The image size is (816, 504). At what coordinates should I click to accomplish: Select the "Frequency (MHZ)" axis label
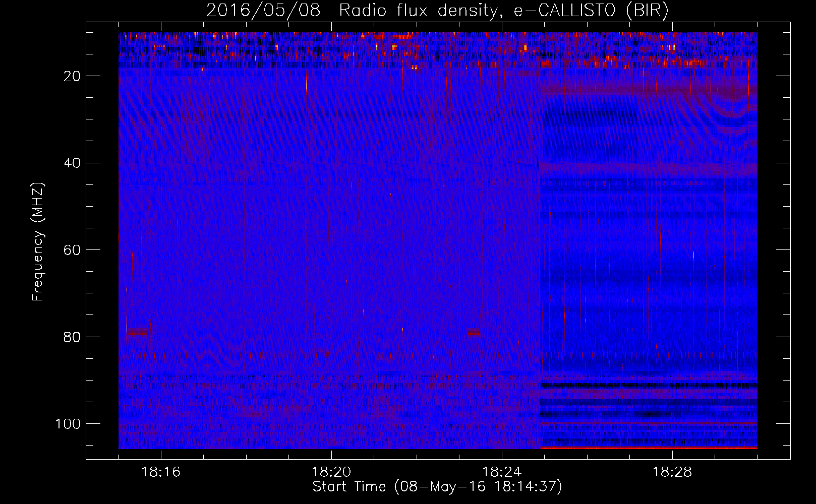tap(38, 241)
